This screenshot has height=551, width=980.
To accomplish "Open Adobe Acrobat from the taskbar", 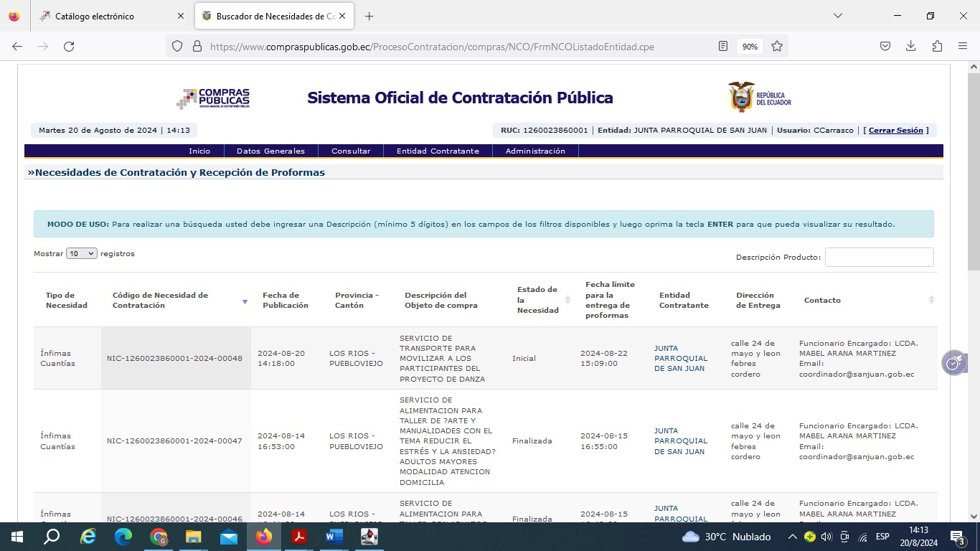I will tap(298, 537).
